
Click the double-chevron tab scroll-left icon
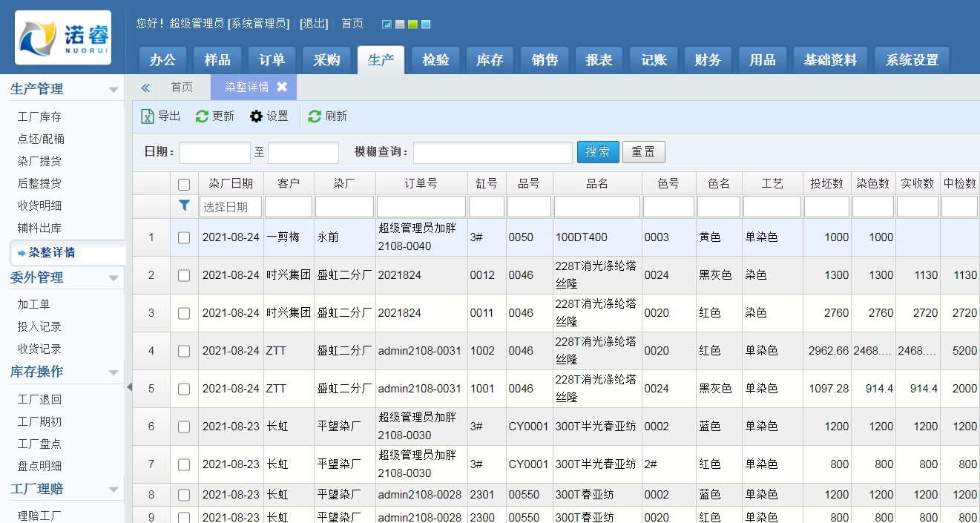pyautogui.click(x=145, y=88)
